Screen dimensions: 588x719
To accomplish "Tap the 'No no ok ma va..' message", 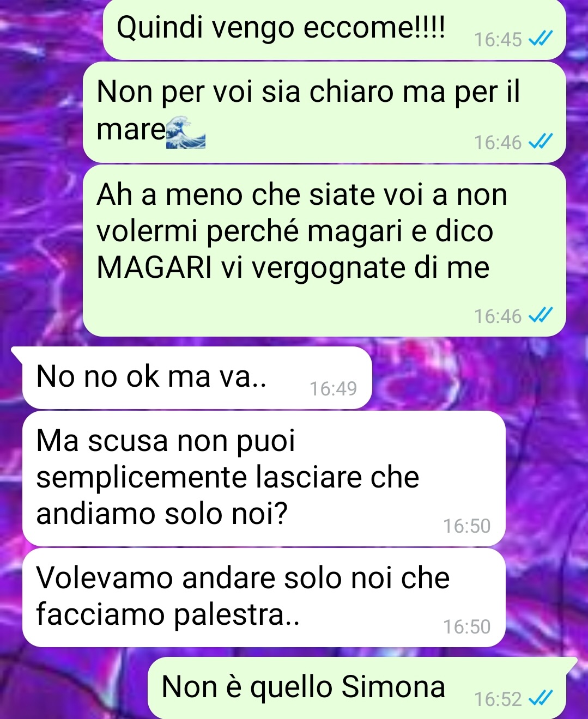I will point(197,377).
